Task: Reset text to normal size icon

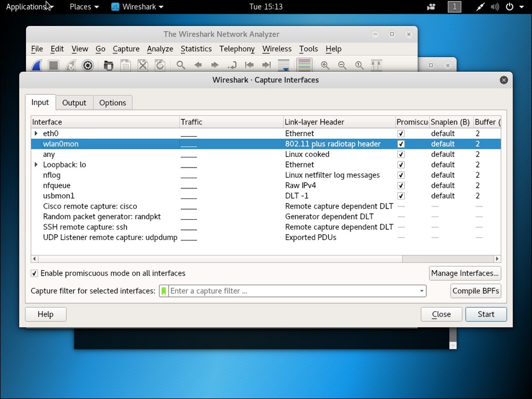Action: (359, 65)
